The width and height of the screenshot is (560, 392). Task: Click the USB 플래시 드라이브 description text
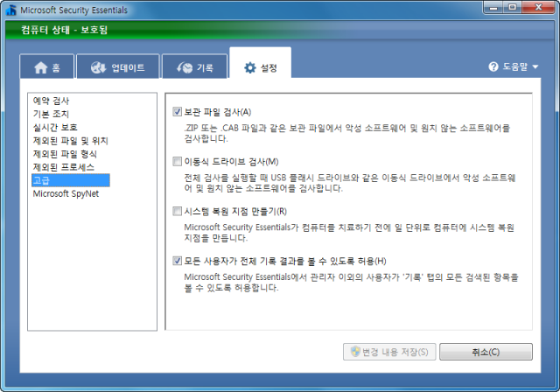(x=350, y=183)
